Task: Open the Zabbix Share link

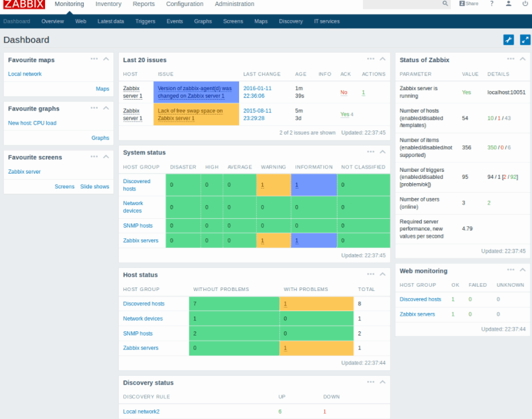Action: (469, 4)
